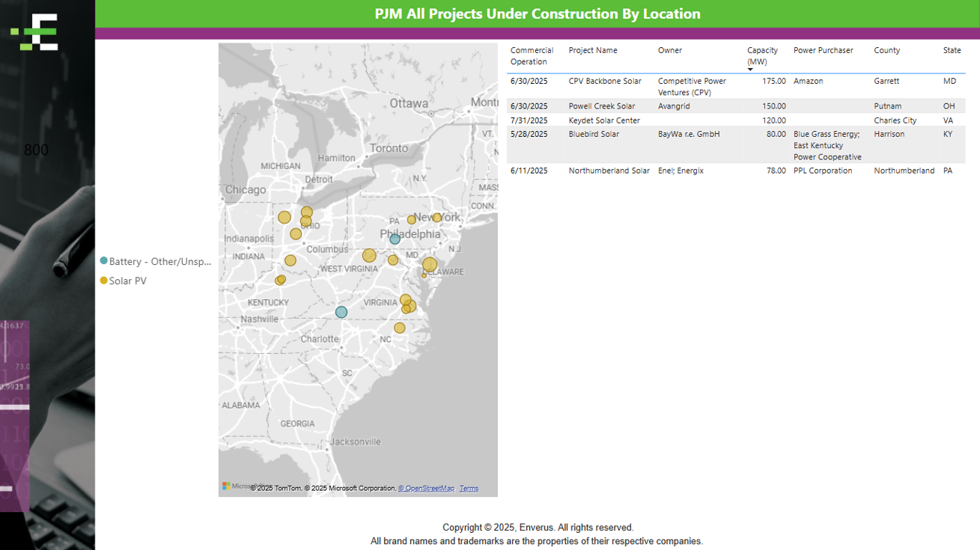Select the Northumberland Solar project cell

pyautogui.click(x=609, y=171)
